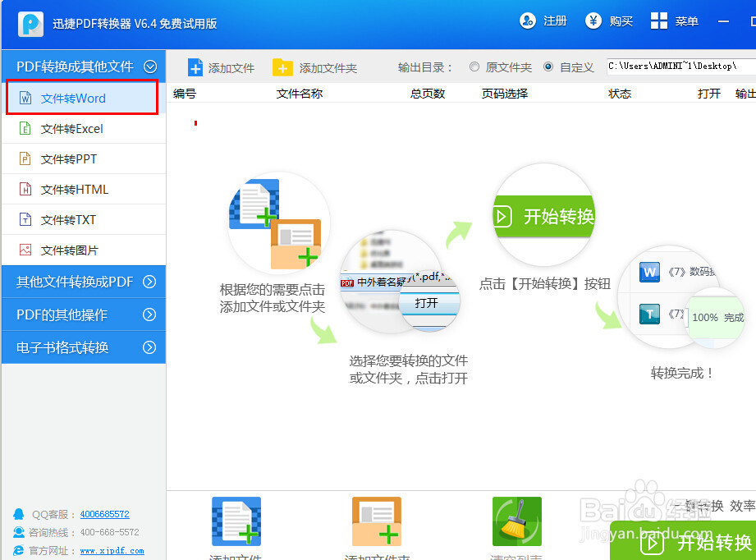This screenshot has height=560, width=756.
Task: Click the 迅捷PDF converter logo icon
Action: coord(30,24)
